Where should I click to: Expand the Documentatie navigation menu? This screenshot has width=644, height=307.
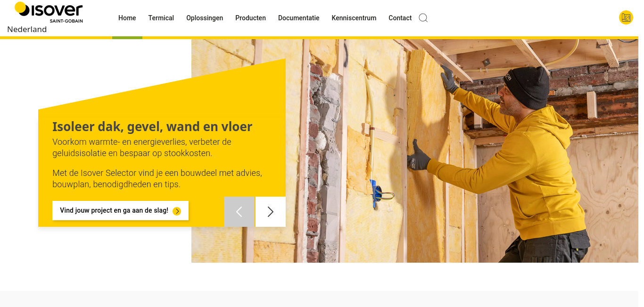tap(299, 18)
